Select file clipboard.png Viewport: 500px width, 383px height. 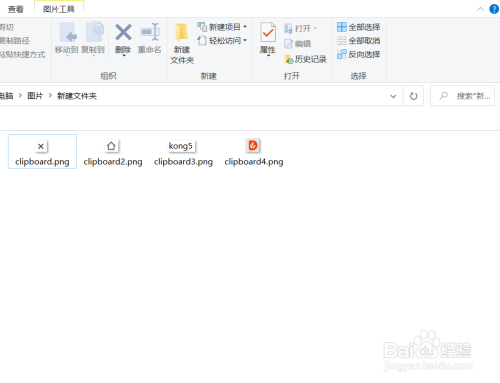click(42, 152)
